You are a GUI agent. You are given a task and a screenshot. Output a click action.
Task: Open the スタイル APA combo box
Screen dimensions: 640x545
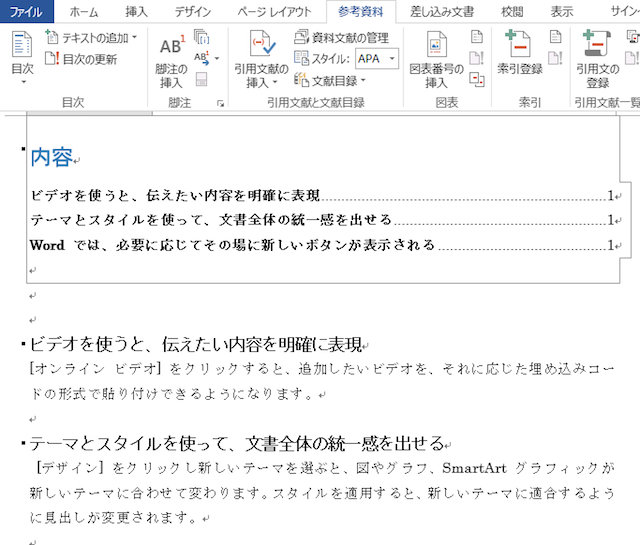(377, 59)
